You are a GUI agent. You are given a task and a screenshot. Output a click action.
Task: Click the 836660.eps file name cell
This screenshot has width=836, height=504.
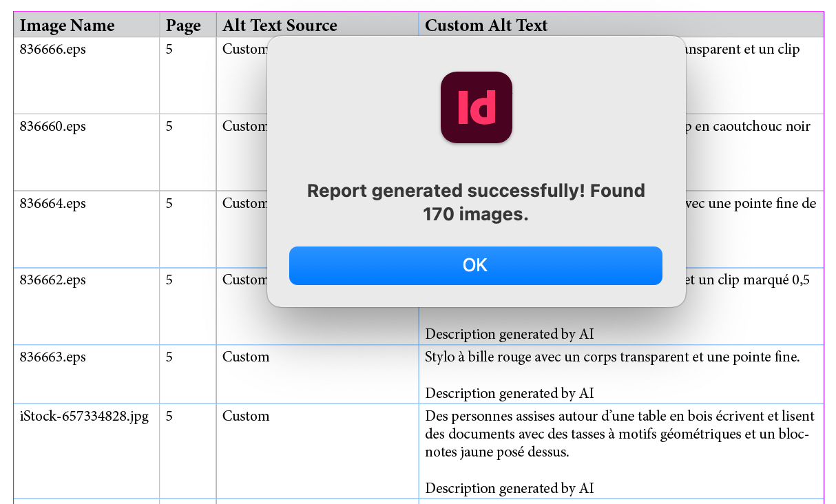click(x=86, y=152)
